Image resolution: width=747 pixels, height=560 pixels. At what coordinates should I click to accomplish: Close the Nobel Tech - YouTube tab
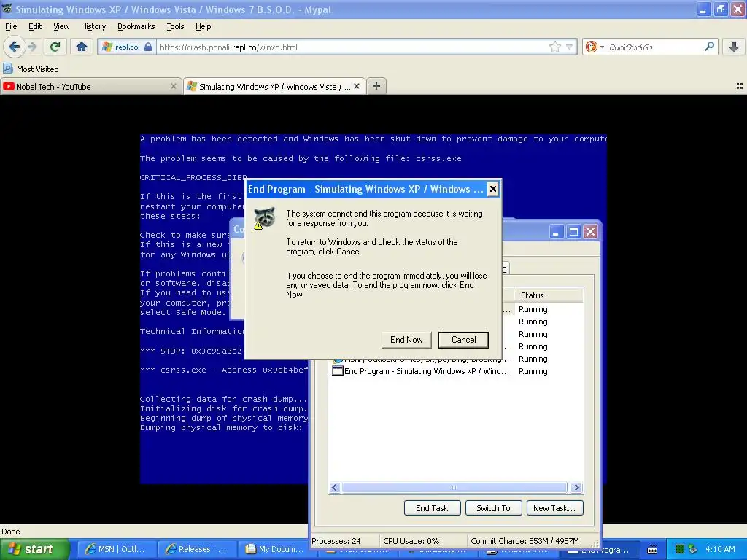[x=174, y=86]
